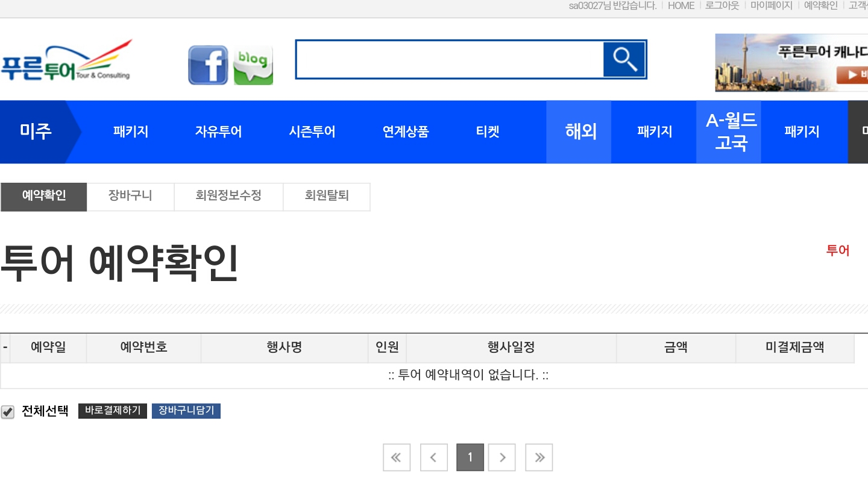Jump to last page with double-right arrow
The image size is (868, 491).
[539, 457]
